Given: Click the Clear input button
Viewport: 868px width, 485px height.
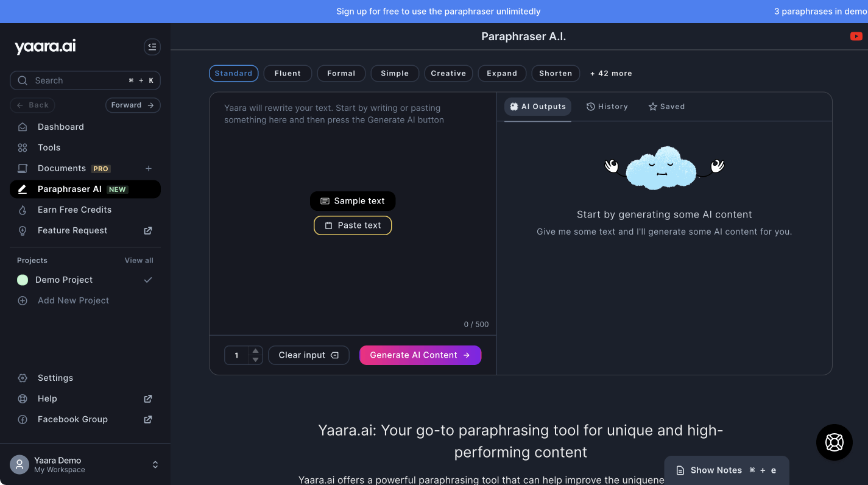Looking at the screenshot, I should coord(308,355).
